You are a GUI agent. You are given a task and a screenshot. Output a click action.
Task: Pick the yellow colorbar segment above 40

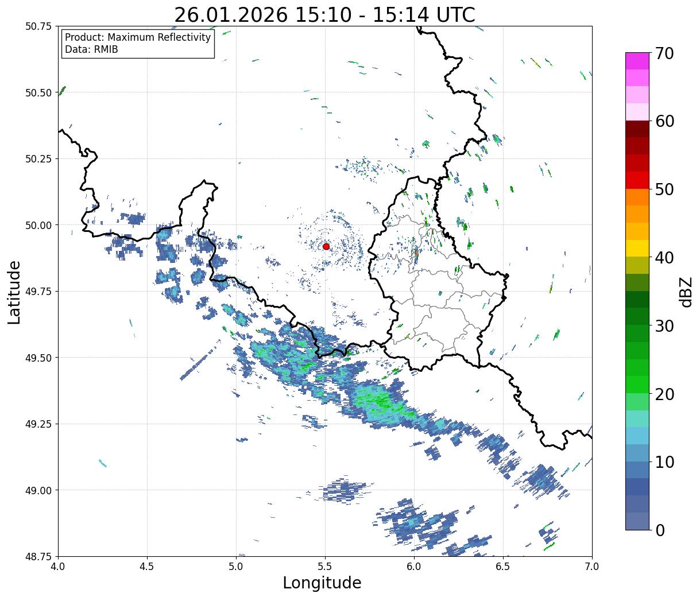(x=637, y=248)
